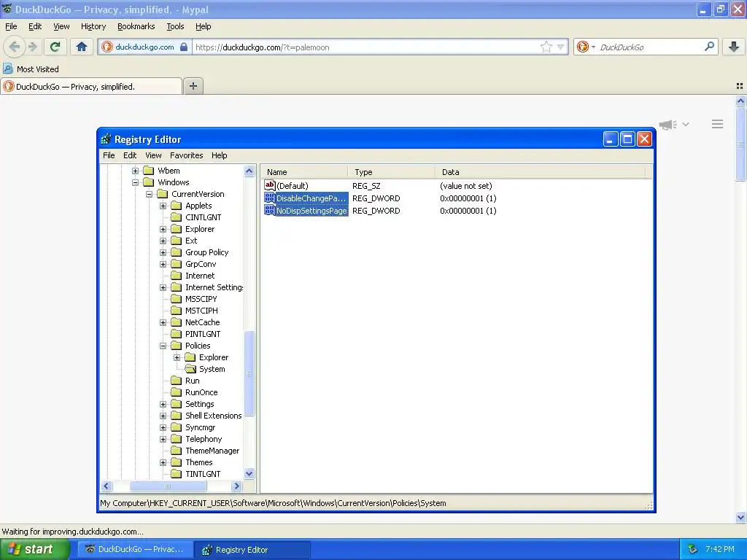The width and height of the screenshot is (747, 560).
Task: Click registry tree scroll up arrow
Action: click(249, 171)
